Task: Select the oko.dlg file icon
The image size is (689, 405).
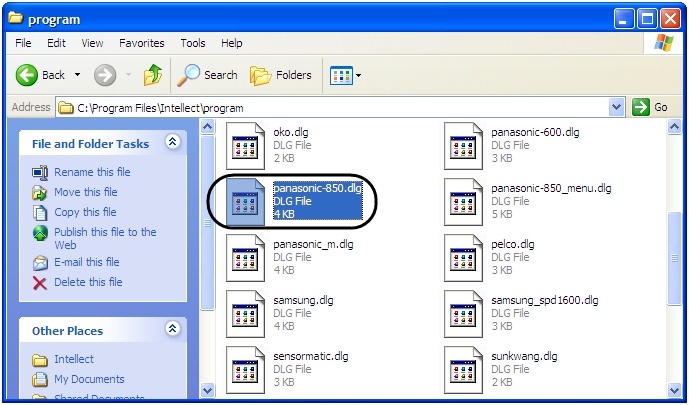Action: tap(245, 146)
